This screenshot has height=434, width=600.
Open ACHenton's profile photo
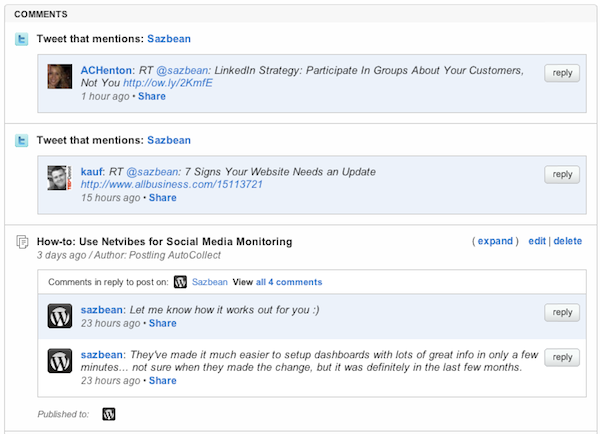pyautogui.click(x=59, y=75)
